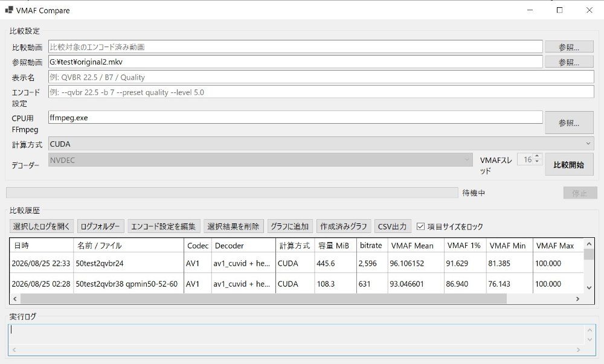
Task: Click the 実行ログ scroll-up arrow
Action: 590,330
